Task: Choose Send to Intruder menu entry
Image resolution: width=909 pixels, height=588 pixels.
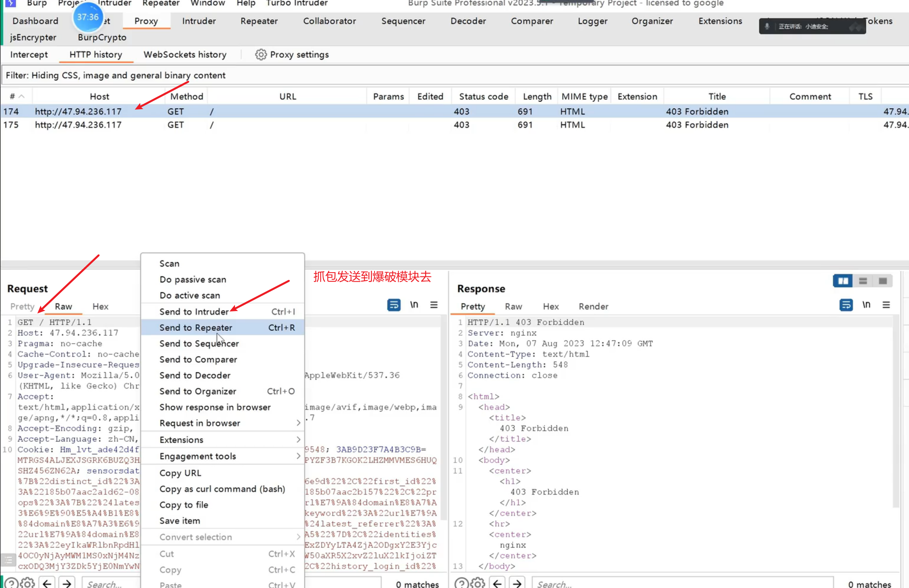Action: 194,311
